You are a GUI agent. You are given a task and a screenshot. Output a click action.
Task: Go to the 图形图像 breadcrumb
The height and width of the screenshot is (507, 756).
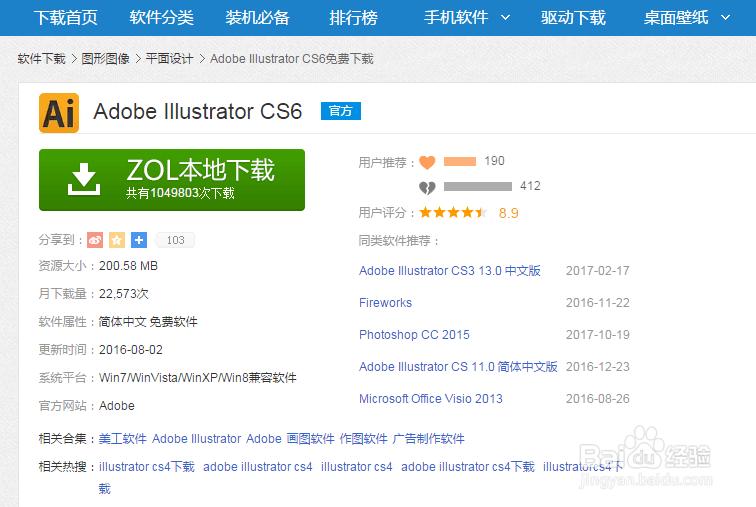(x=106, y=59)
